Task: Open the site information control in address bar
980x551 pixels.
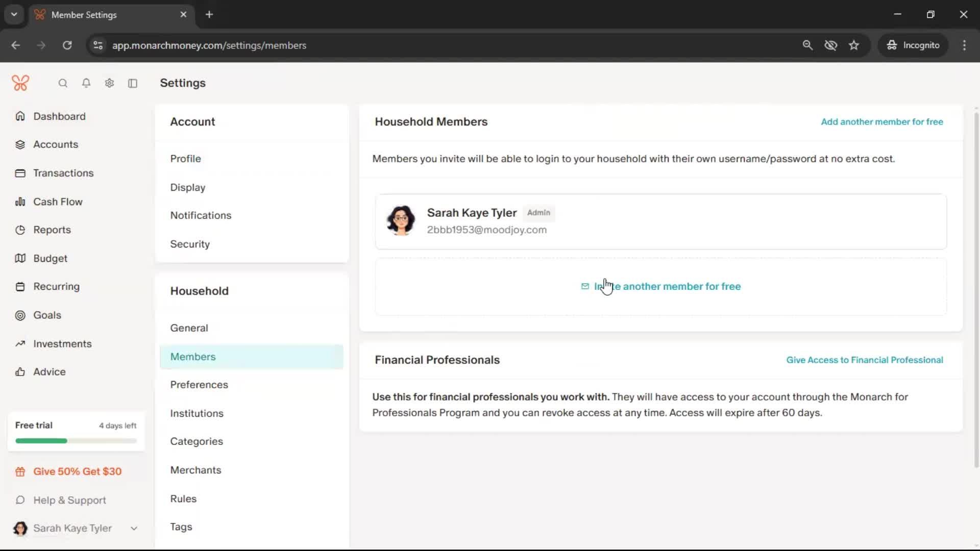Action: click(x=98, y=45)
